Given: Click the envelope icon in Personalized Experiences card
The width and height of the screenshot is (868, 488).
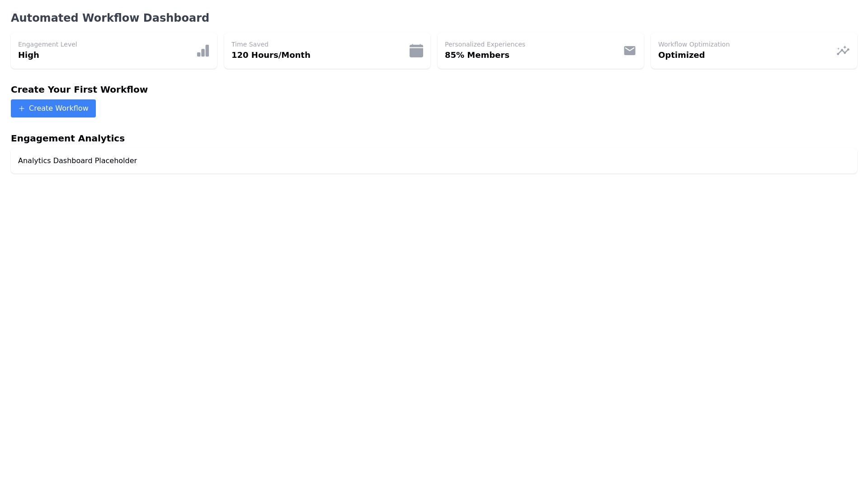Looking at the screenshot, I should click(629, 51).
